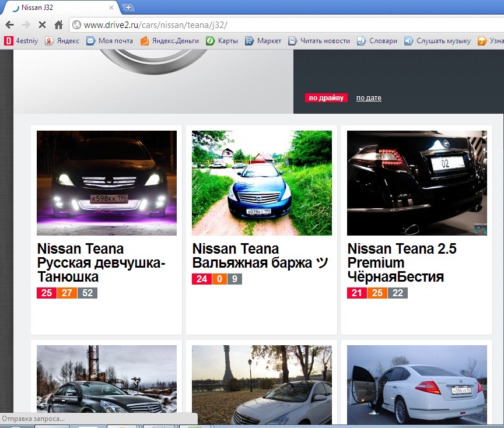Navigate back using the back arrow
Viewport: 504px width, 428px height.
click(x=9, y=24)
